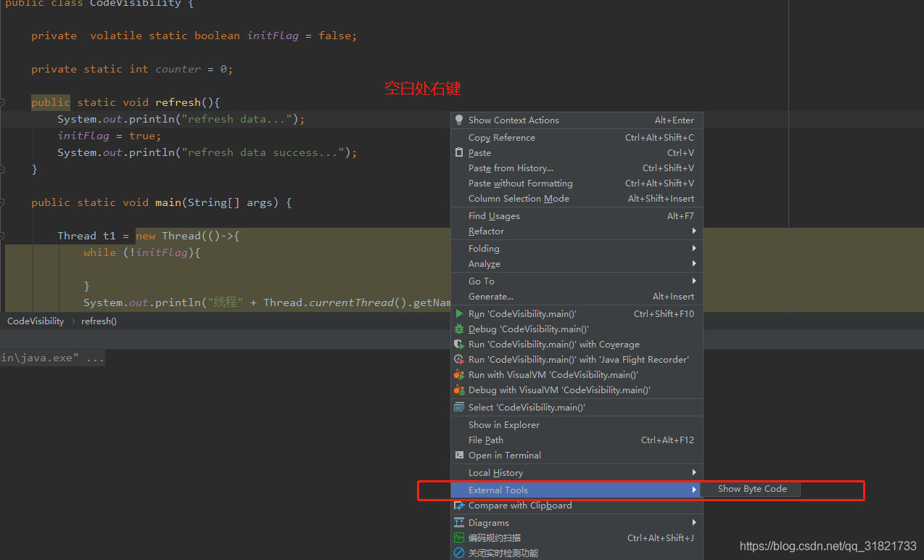Click the clipboard Paste icon

459,153
